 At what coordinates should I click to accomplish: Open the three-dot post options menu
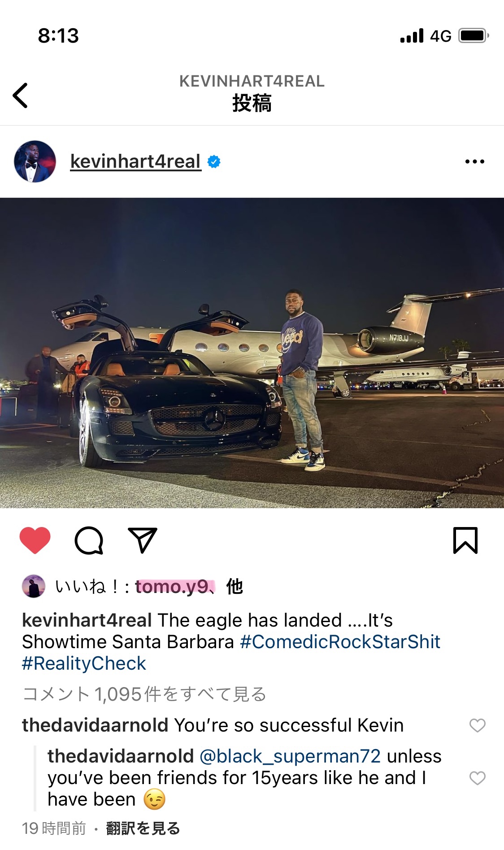(474, 161)
